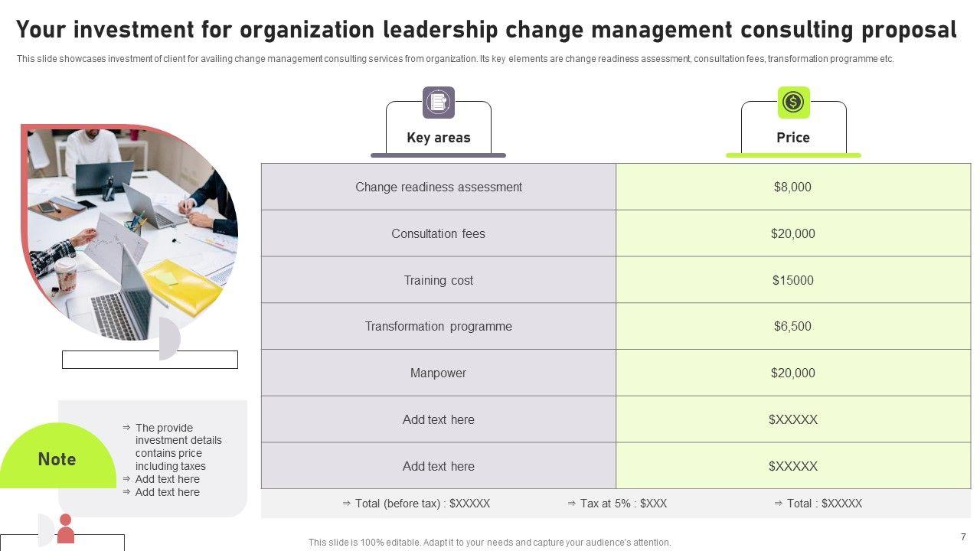This screenshot has width=980, height=551.
Task: Select the Manpower row label
Action: (439, 373)
